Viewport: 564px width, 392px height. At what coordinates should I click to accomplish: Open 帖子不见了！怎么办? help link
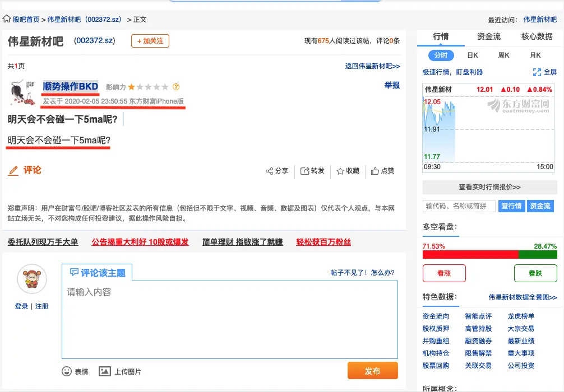click(x=362, y=273)
